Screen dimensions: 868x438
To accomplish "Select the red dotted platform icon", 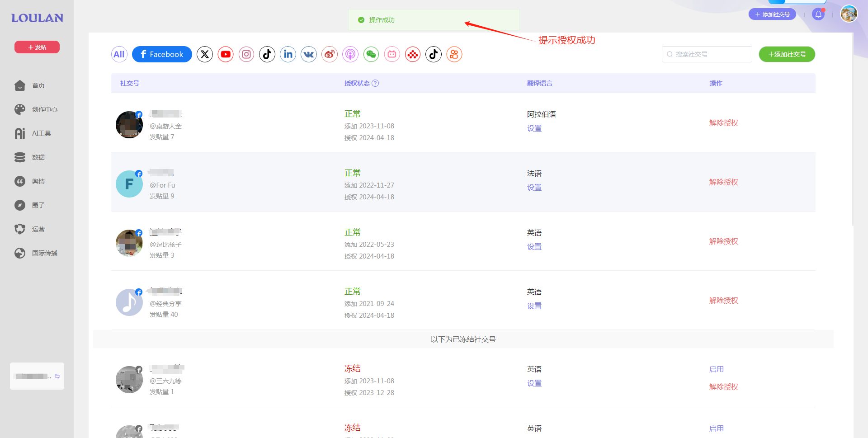I will point(413,54).
